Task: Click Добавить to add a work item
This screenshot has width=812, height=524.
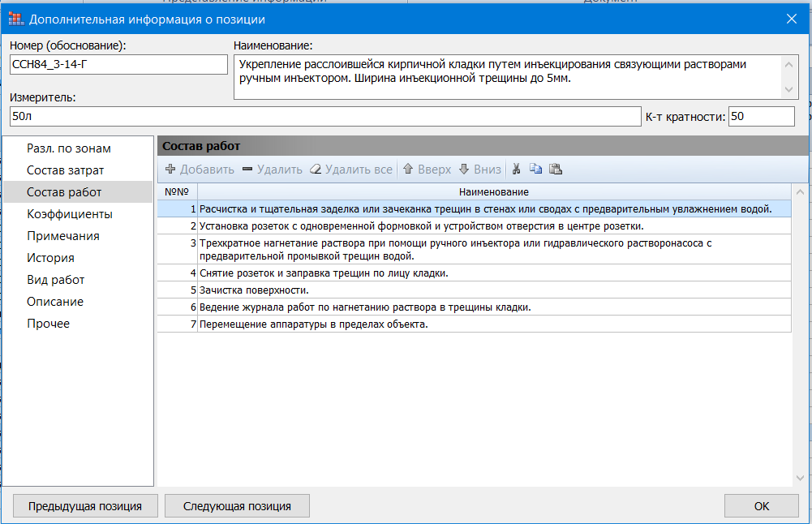Action: tap(200, 170)
